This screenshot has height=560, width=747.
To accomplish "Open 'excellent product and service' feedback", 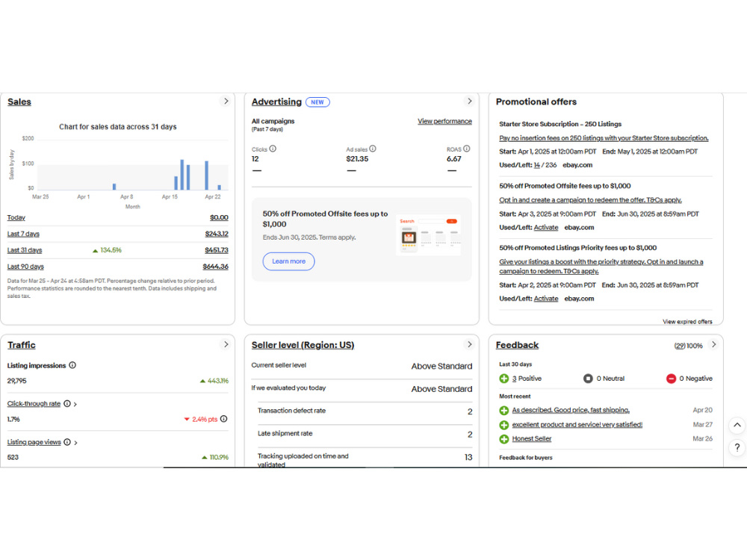I will [577, 425].
